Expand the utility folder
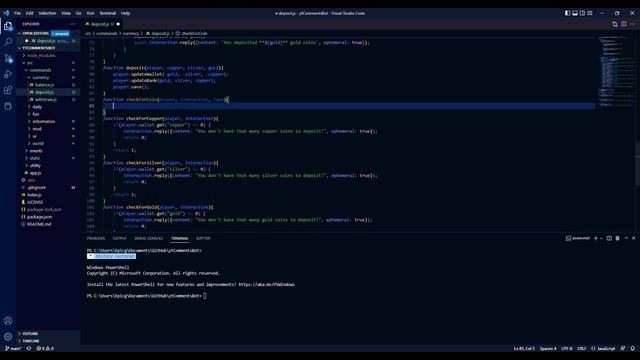Viewport: 640px width, 360px height. click(35, 166)
